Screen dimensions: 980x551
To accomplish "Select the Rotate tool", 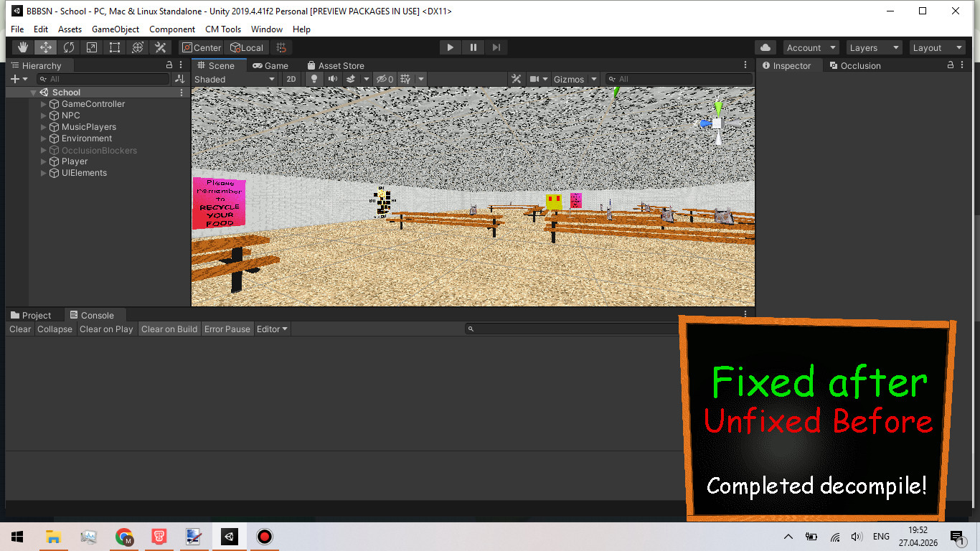I will coord(69,47).
